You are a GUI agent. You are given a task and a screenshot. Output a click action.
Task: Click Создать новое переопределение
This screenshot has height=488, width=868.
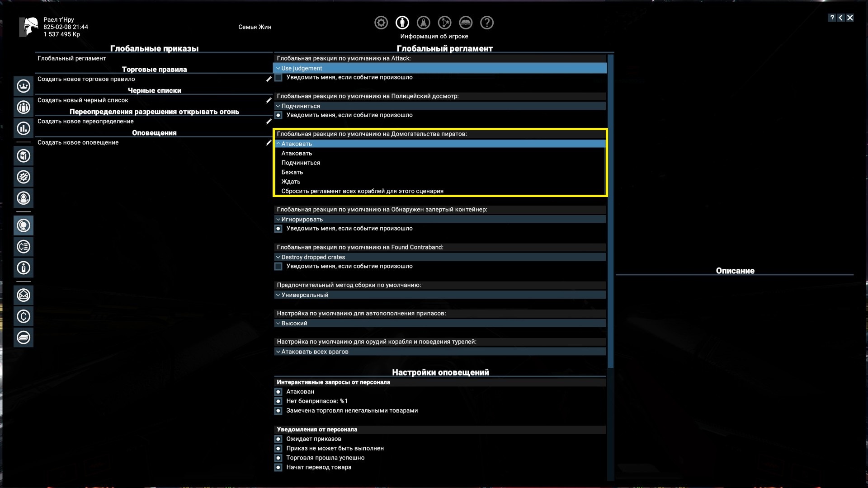point(85,122)
